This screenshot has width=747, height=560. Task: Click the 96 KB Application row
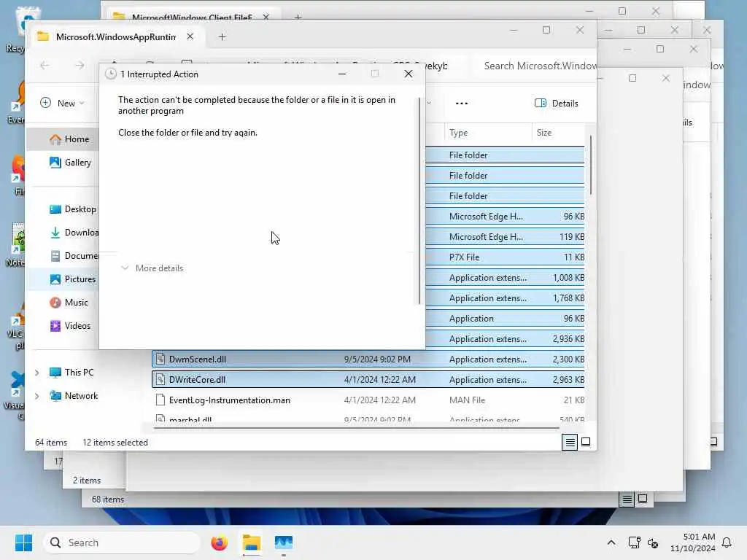click(x=505, y=319)
